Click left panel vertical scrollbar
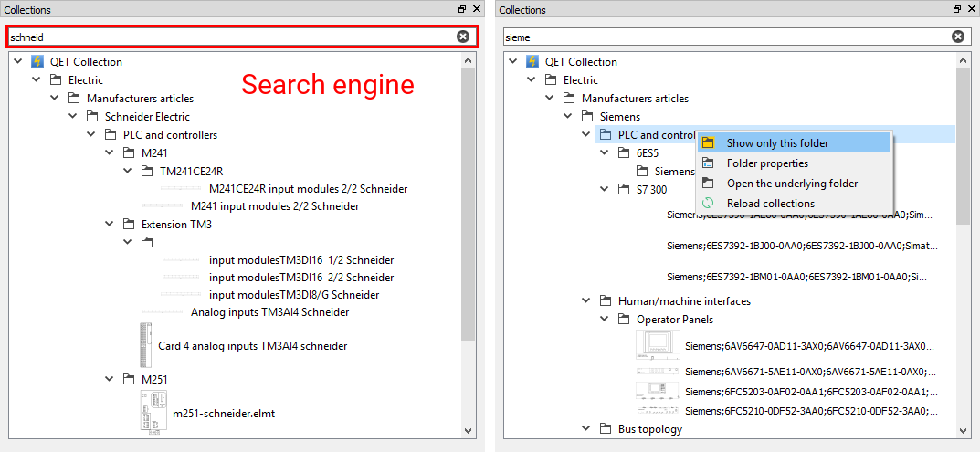 pos(469,204)
